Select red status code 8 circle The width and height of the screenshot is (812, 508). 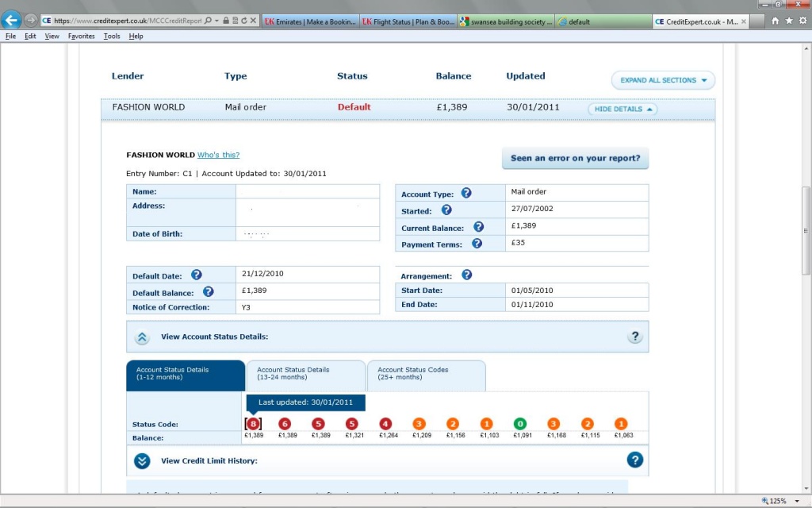pos(253,424)
